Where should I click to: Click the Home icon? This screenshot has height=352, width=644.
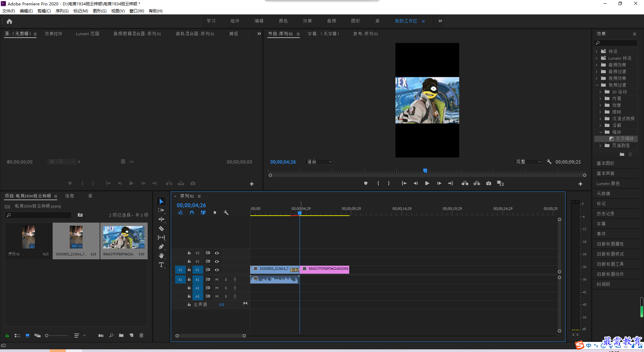9,21
